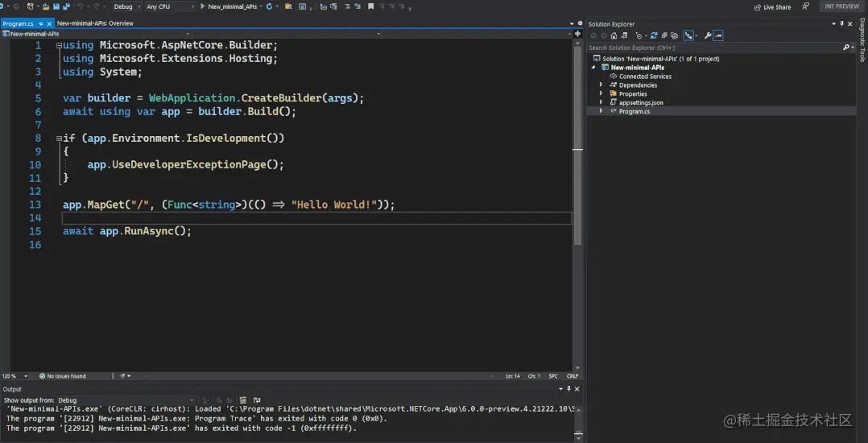The height and width of the screenshot is (443, 868).
Task: Open the Show output from Debug dropdown
Action: click(x=126, y=400)
